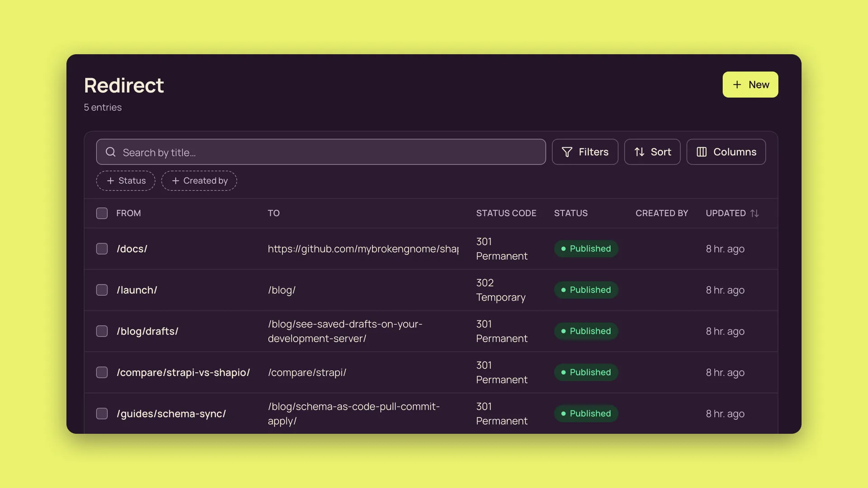Click the /blog/see-saved-drafts destination cell
868x488 pixels.
click(x=345, y=331)
